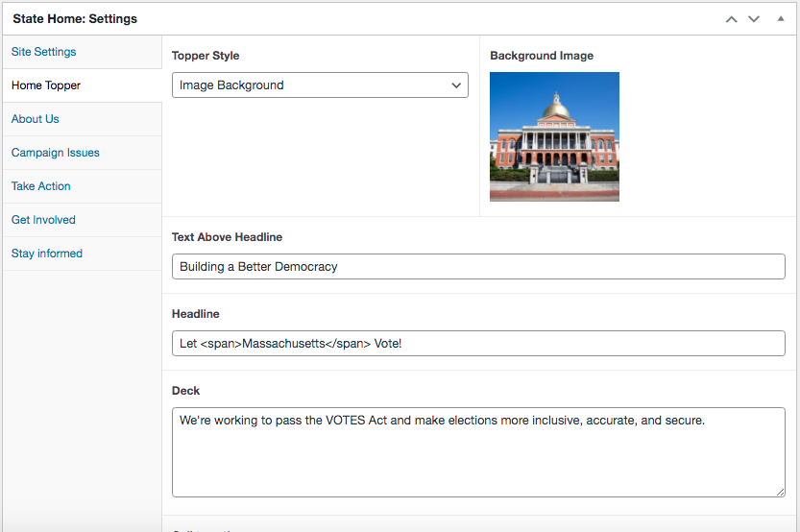
Task: Go to the Campaign Issues tab
Action: point(56,153)
